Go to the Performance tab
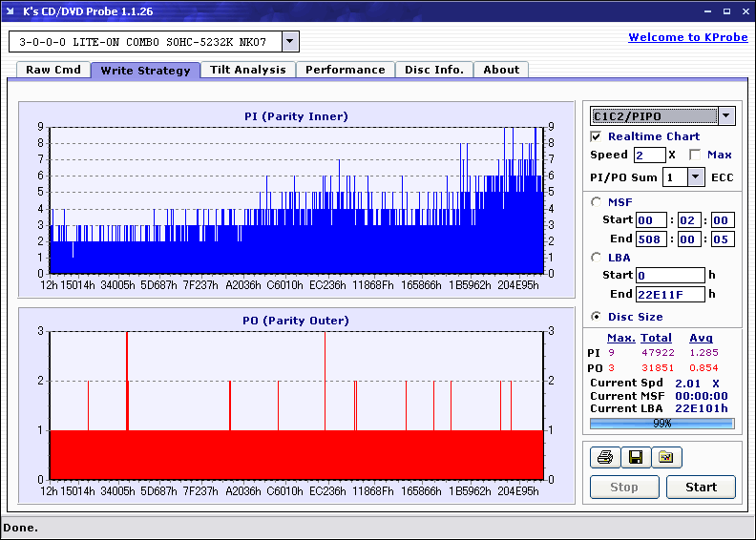The height and width of the screenshot is (540, 756). click(x=345, y=70)
